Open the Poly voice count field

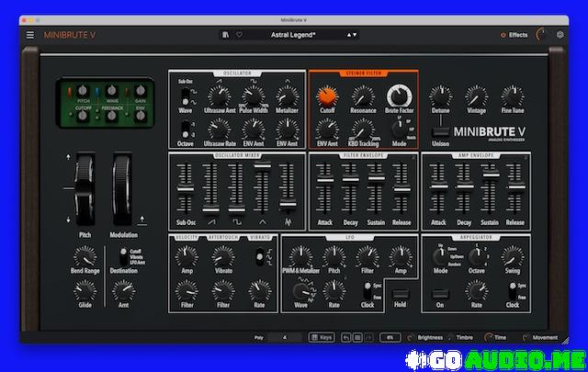point(285,337)
